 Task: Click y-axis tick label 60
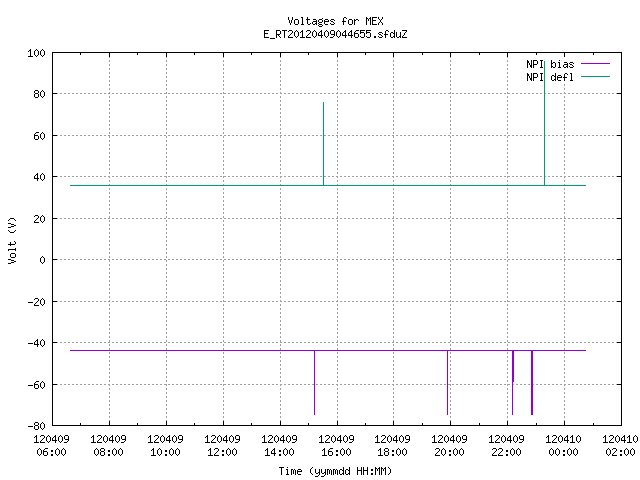(x=39, y=136)
